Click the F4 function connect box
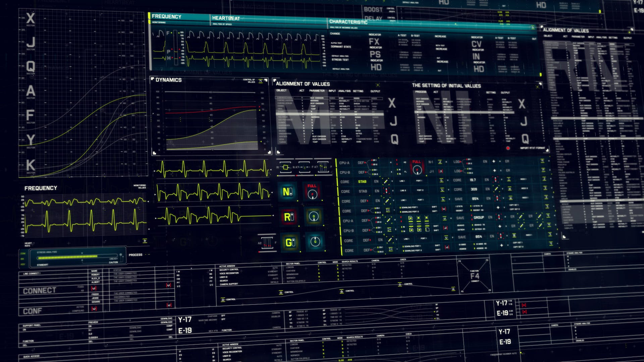Viewport: 644px width, 362px height. (475, 276)
